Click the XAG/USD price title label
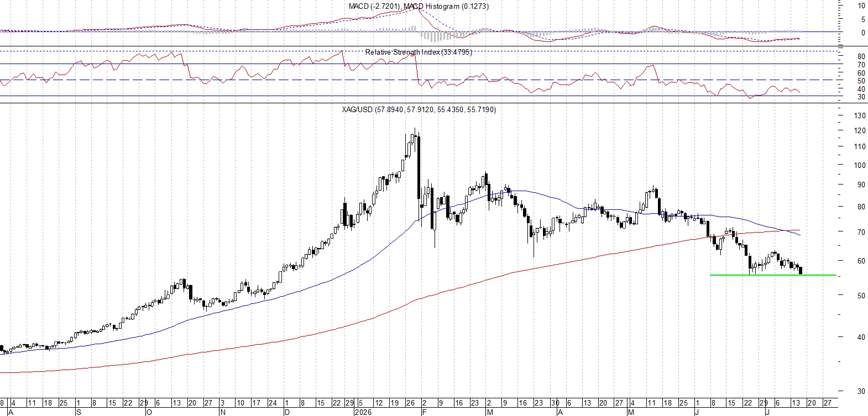This screenshot has height=416, width=868. [419, 109]
